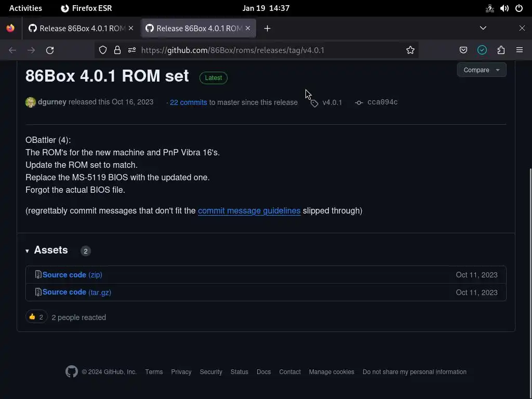Click tag icon next to v4.0.1
This screenshot has height=399, width=532.
click(x=314, y=103)
